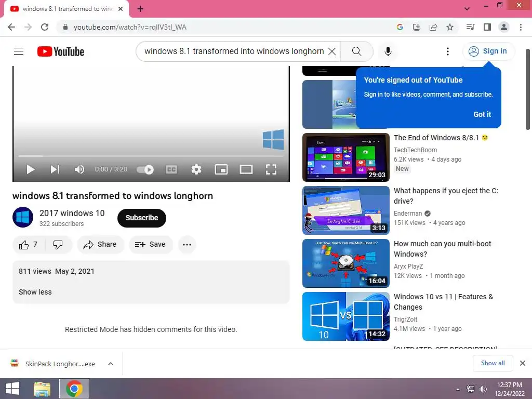The height and width of the screenshot is (399, 532).
Task: Open the Chrome side panel
Action: click(487, 27)
